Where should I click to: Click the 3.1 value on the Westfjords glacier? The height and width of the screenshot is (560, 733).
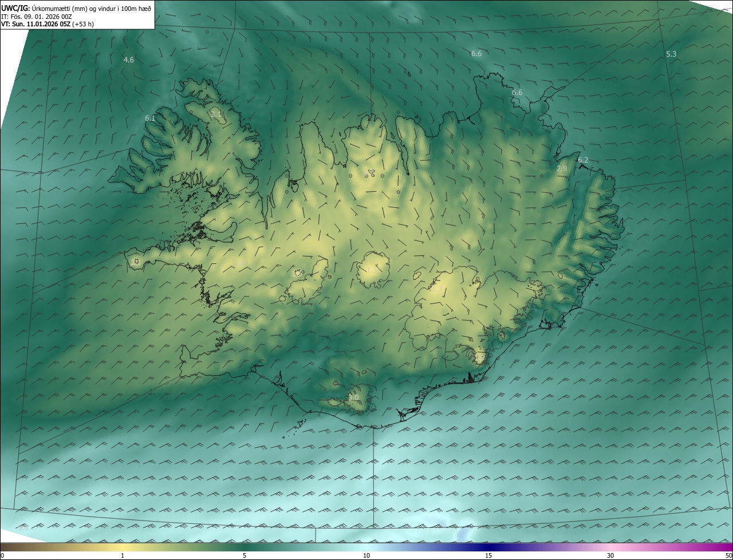click(216, 115)
